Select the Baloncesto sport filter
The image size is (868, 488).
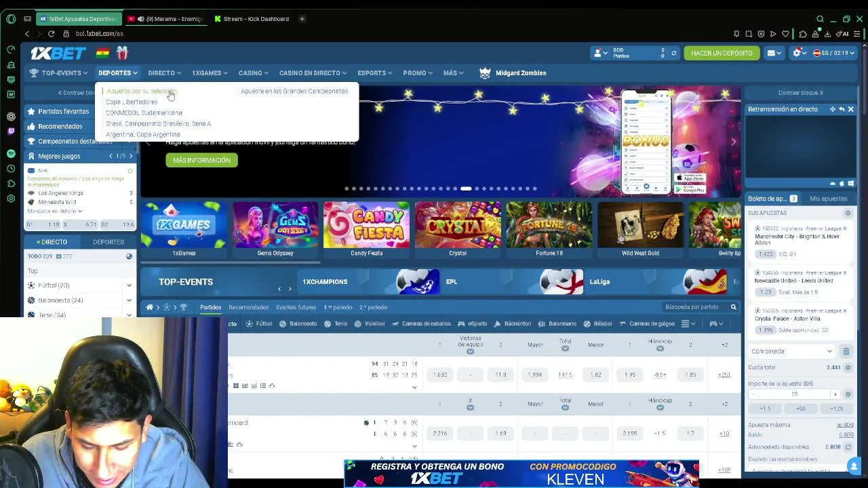(x=298, y=324)
